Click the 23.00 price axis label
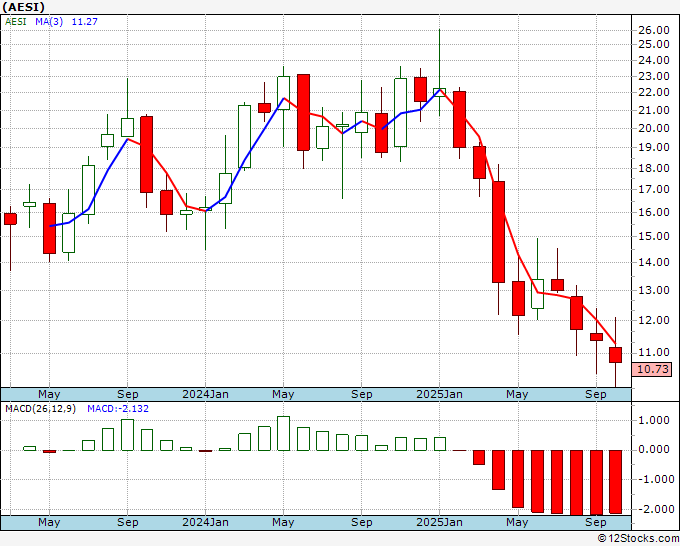 click(x=654, y=76)
